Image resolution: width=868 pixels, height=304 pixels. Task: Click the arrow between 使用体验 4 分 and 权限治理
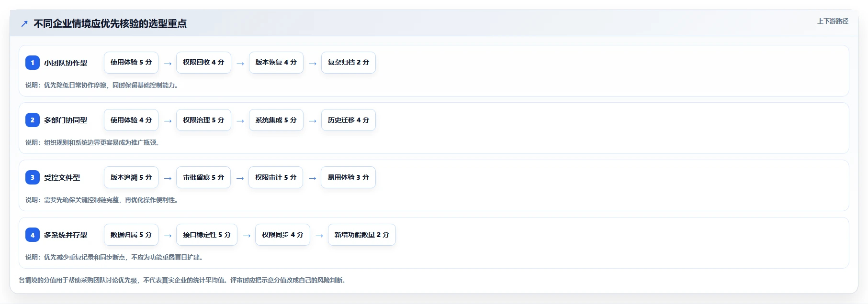coord(168,121)
